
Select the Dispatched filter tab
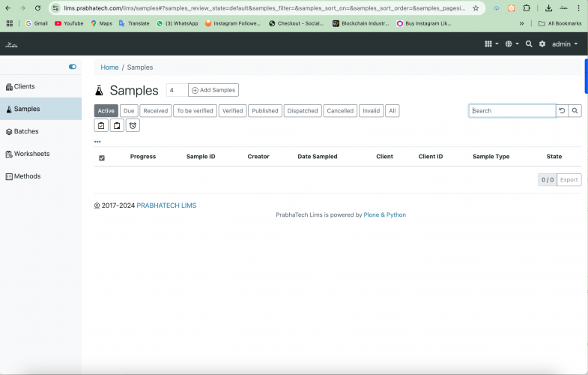[303, 111]
